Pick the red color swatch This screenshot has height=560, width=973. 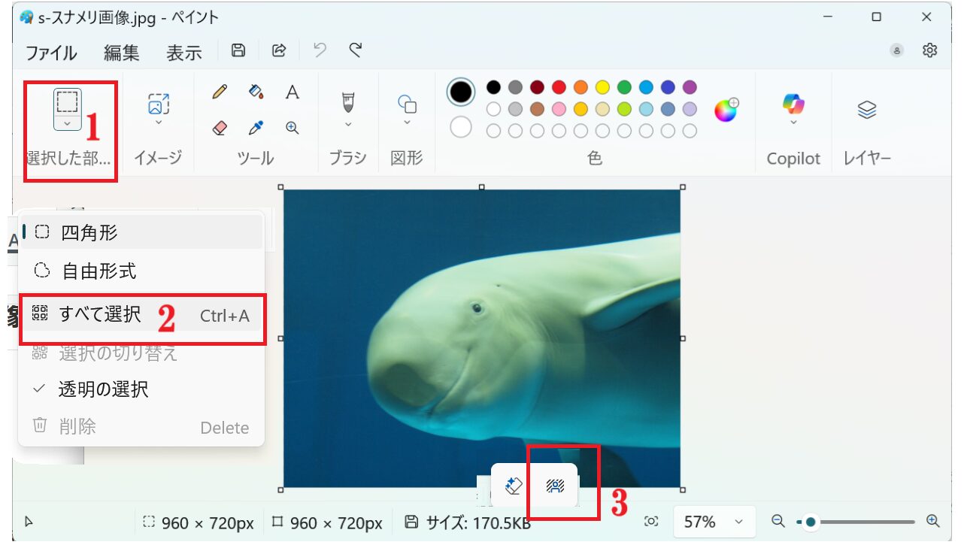pos(559,87)
